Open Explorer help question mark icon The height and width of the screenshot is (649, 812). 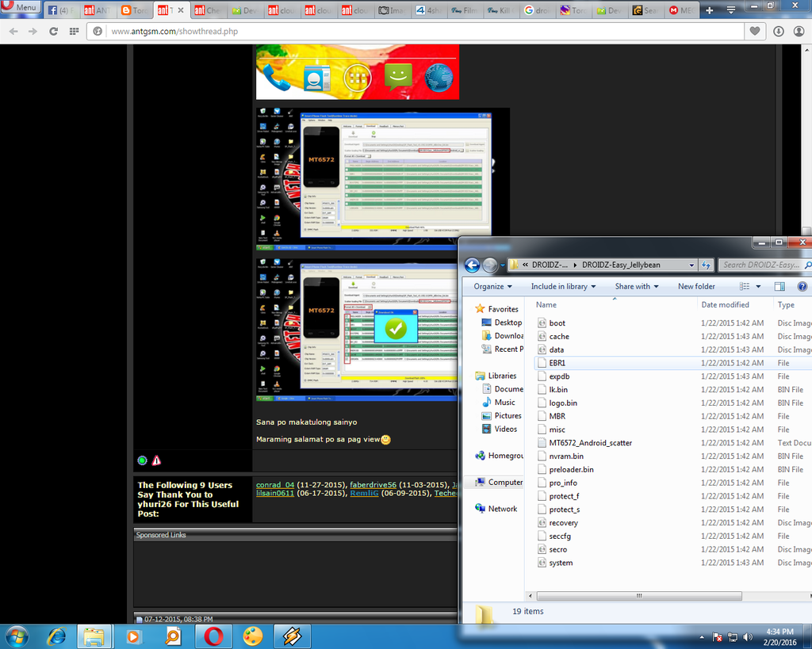[802, 286]
